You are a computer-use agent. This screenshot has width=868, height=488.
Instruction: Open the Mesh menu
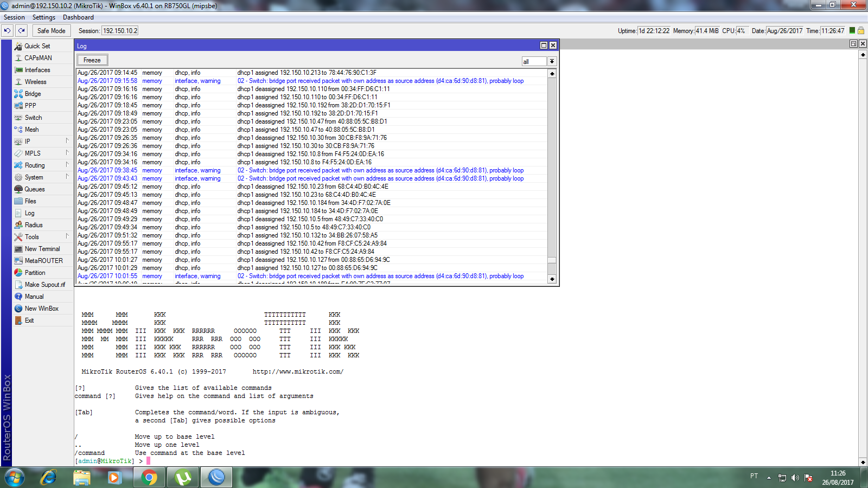pos(31,130)
